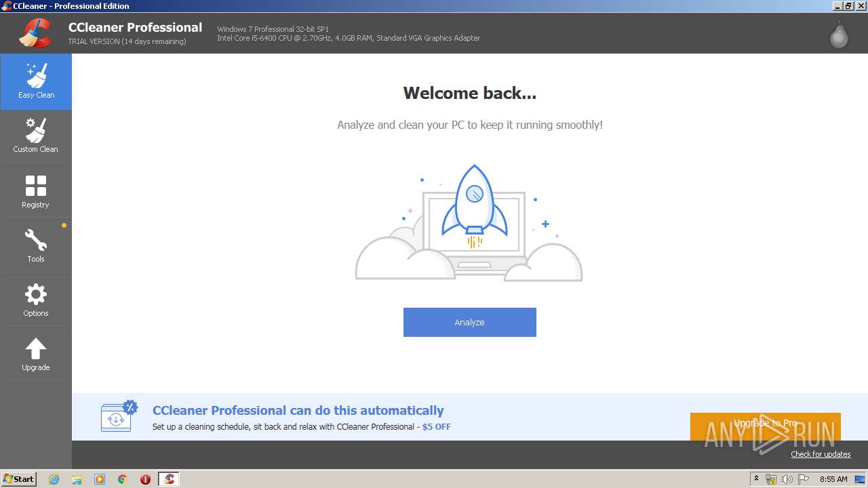Image resolution: width=868 pixels, height=488 pixels.
Task: Click the CCleaner logo in header
Action: (35, 33)
